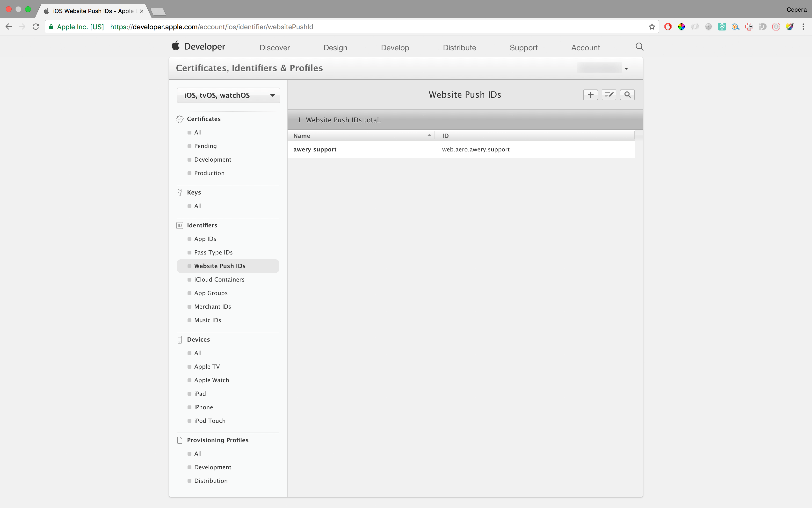Open the Discover menu

[275, 48]
